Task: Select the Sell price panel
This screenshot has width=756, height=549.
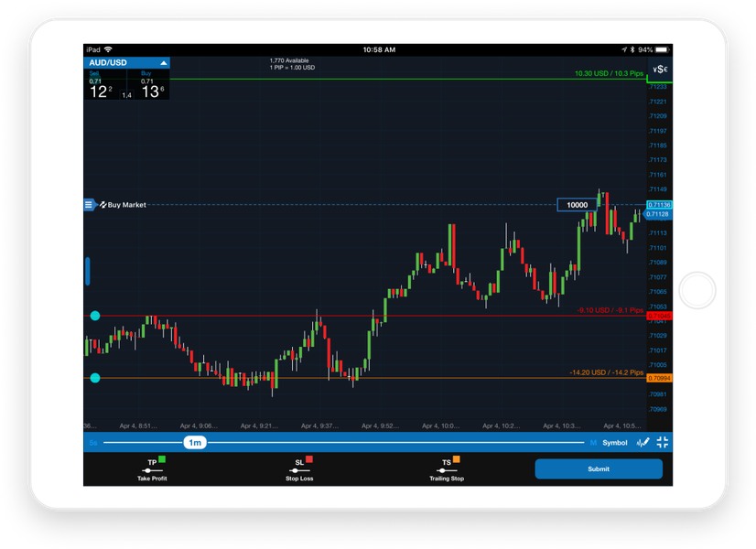Action: pos(104,86)
